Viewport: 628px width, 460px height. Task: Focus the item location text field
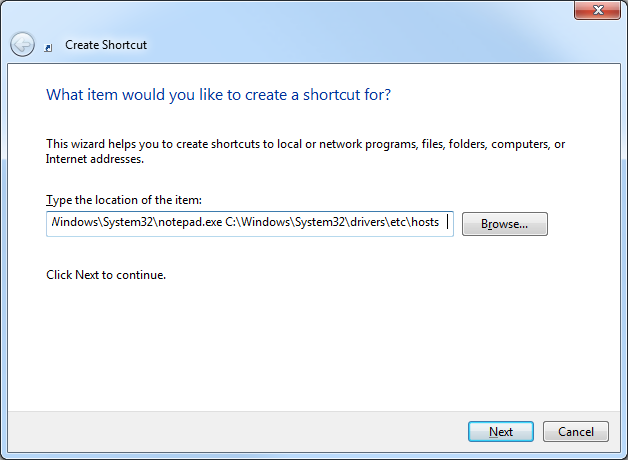pyautogui.click(x=250, y=224)
